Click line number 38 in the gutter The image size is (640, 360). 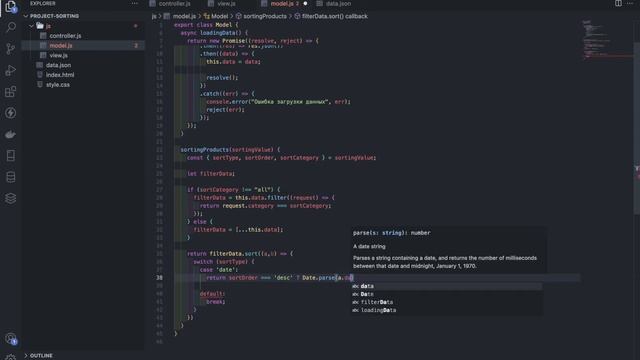[159, 278]
